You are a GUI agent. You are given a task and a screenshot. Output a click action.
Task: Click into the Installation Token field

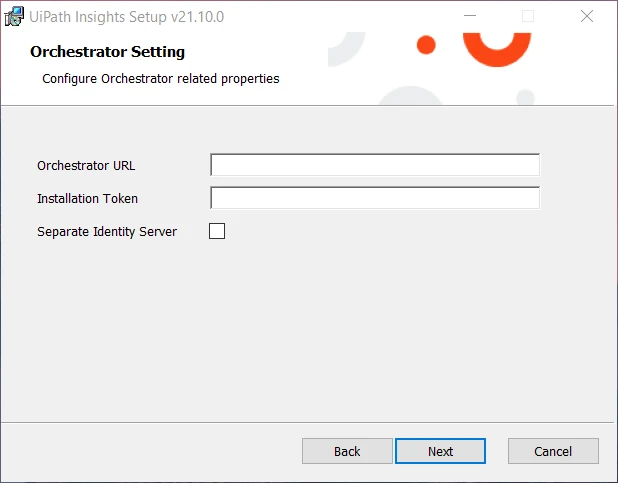coord(375,198)
